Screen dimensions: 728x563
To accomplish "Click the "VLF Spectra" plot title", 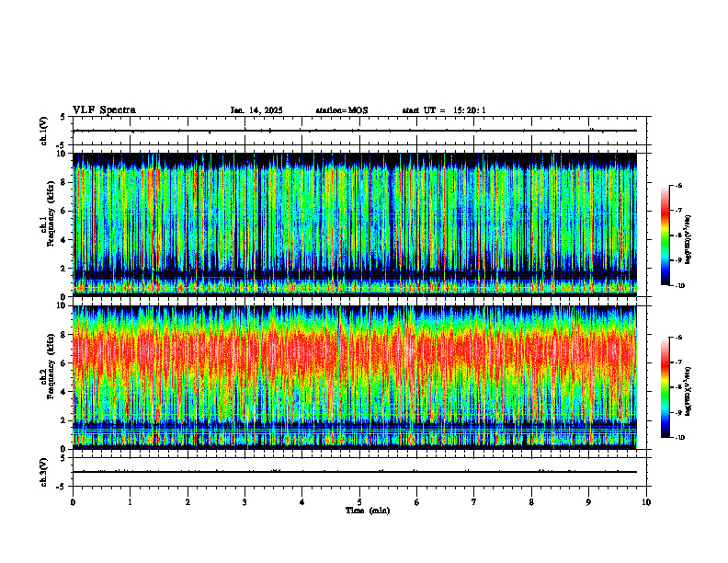I will [104, 110].
